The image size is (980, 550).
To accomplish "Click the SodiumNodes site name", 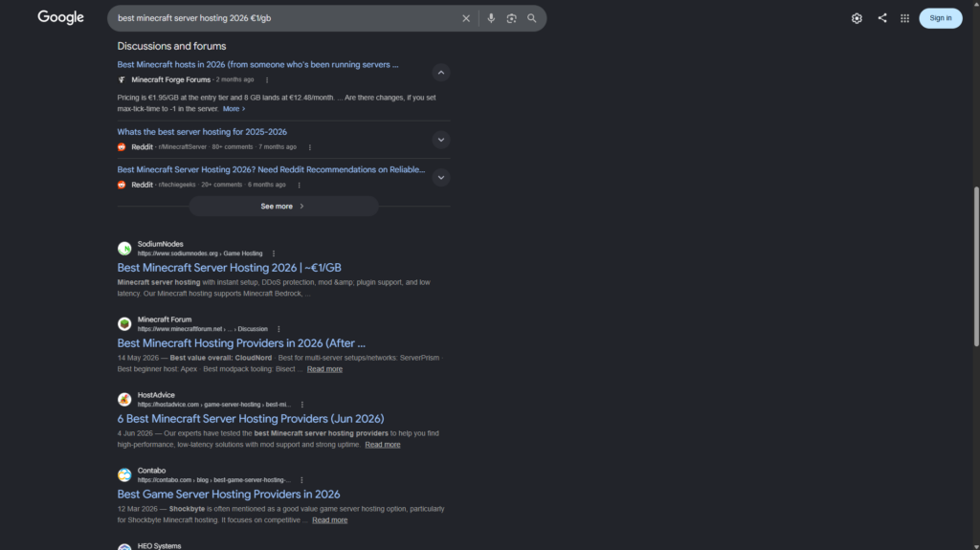I will click(160, 244).
